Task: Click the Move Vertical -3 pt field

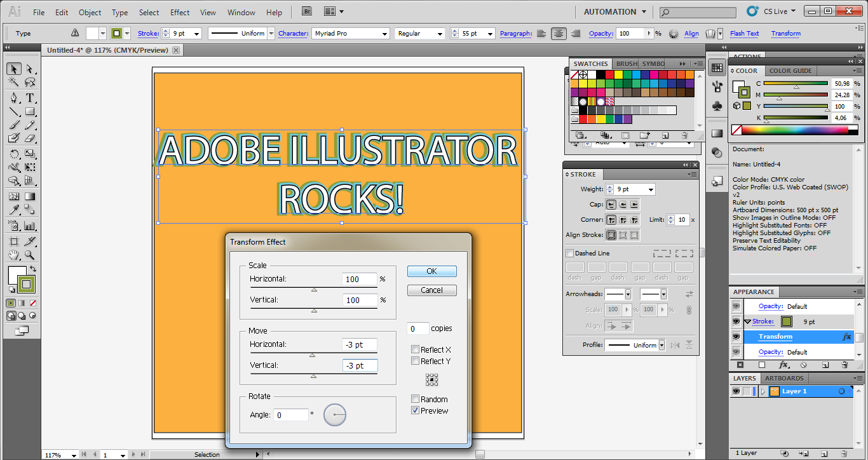Action: [360, 365]
